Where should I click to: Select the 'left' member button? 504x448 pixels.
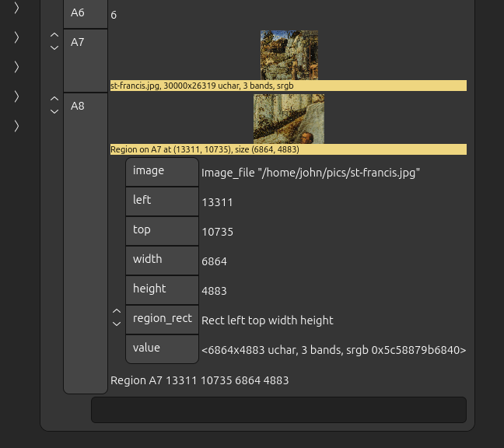click(x=162, y=201)
